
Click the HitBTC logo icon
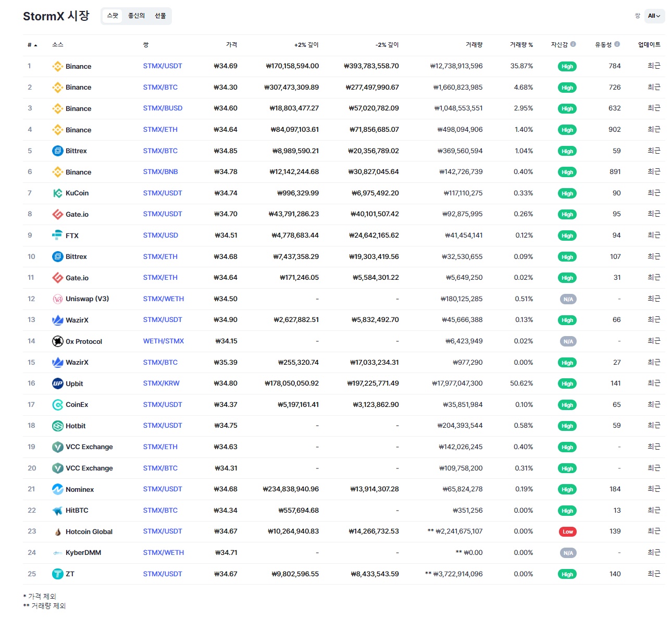coord(58,510)
